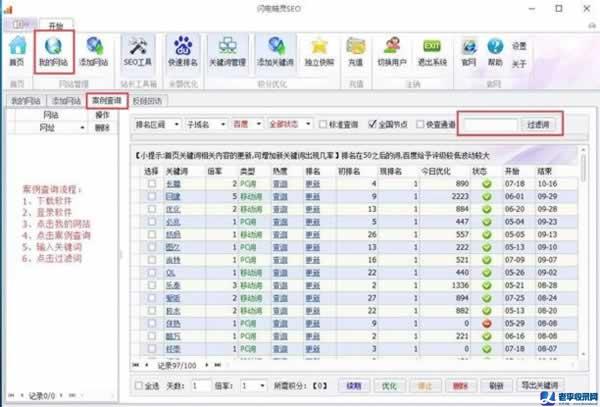Image resolution: width=600 pixels, height=407 pixels.
Task: Click the 查询 link in the row ending 09-28
Action: (x=280, y=209)
